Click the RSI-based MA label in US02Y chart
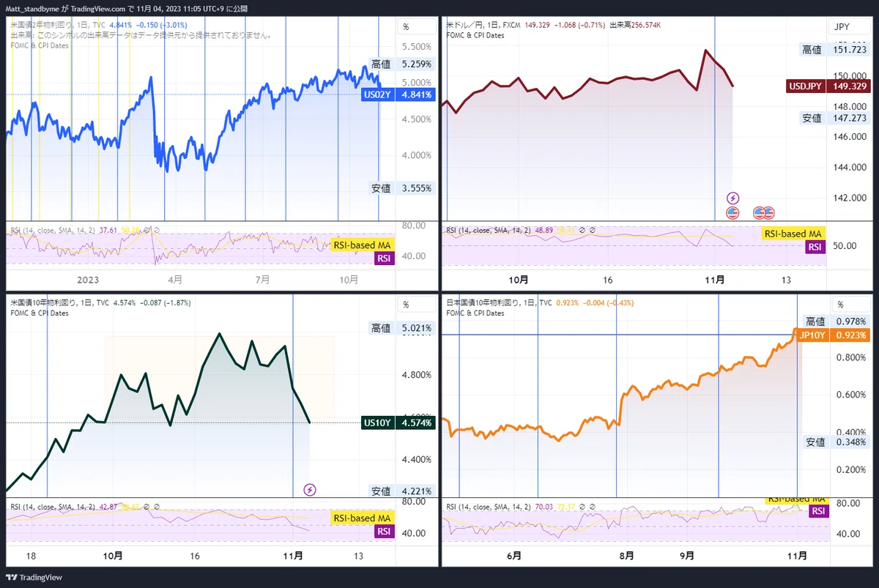 [363, 245]
